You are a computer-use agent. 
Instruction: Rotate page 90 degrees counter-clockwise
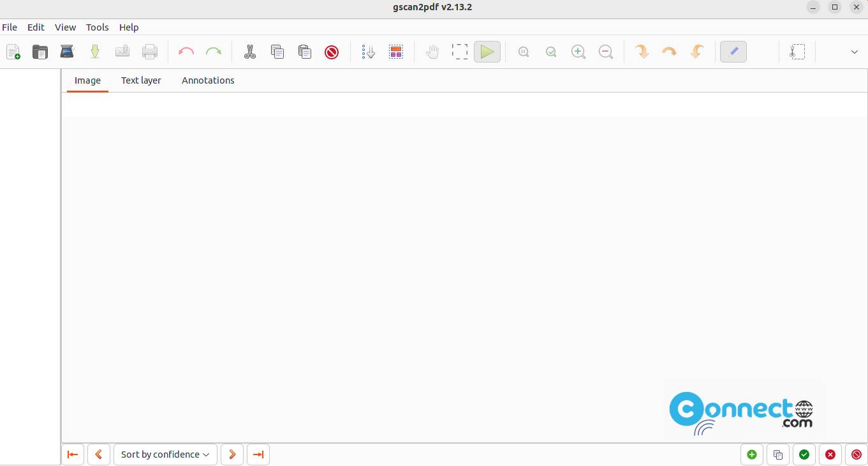point(697,52)
